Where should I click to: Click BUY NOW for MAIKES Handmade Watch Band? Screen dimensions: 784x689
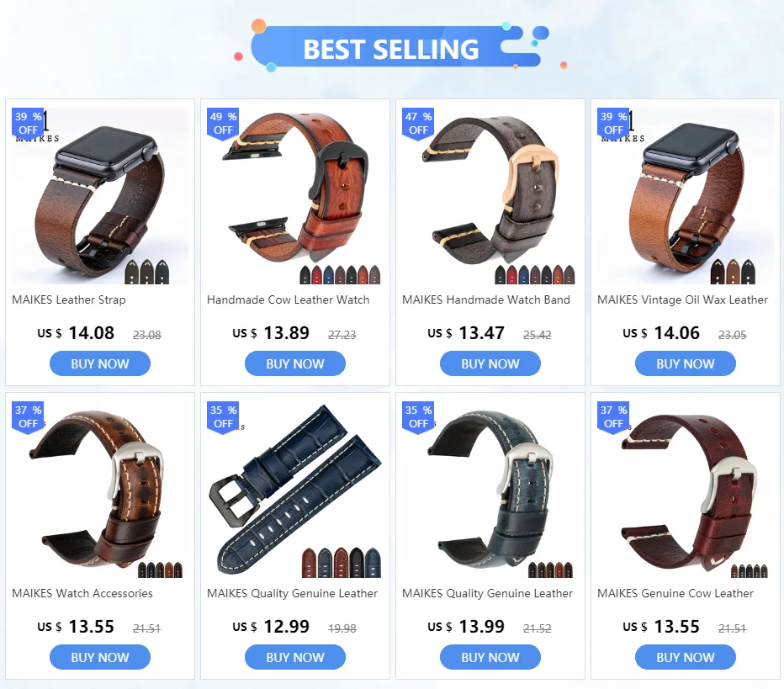coord(490,363)
